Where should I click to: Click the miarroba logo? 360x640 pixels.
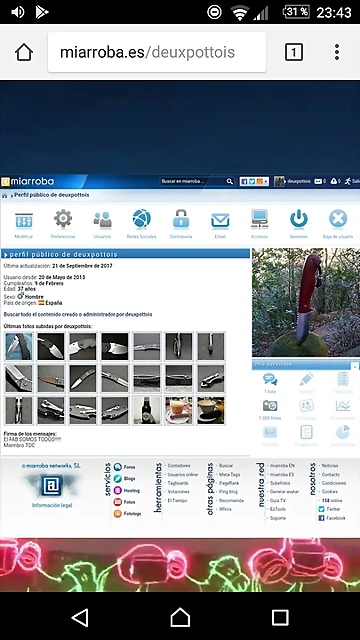[x=28, y=182]
